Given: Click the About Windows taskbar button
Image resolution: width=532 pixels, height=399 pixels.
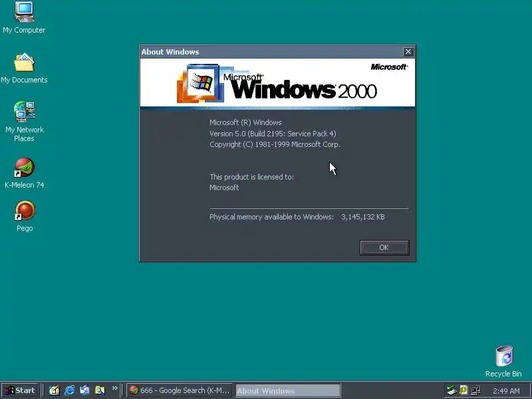Looking at the screenshot, I should [288, 390].
